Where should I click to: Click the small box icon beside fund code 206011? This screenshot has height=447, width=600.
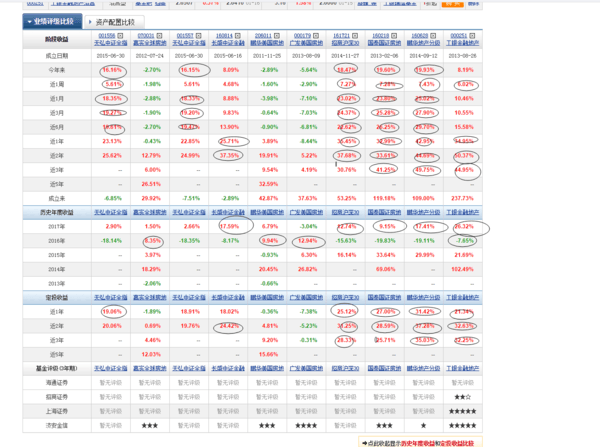(x=277, y=36)
